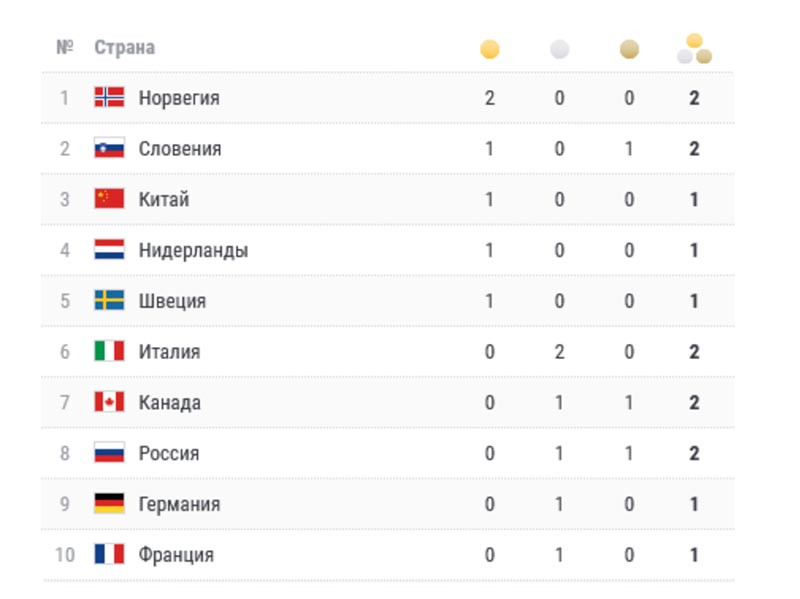Click the China flag icon
The width and height of the screenshot is (800, 599).
(109, 199)
